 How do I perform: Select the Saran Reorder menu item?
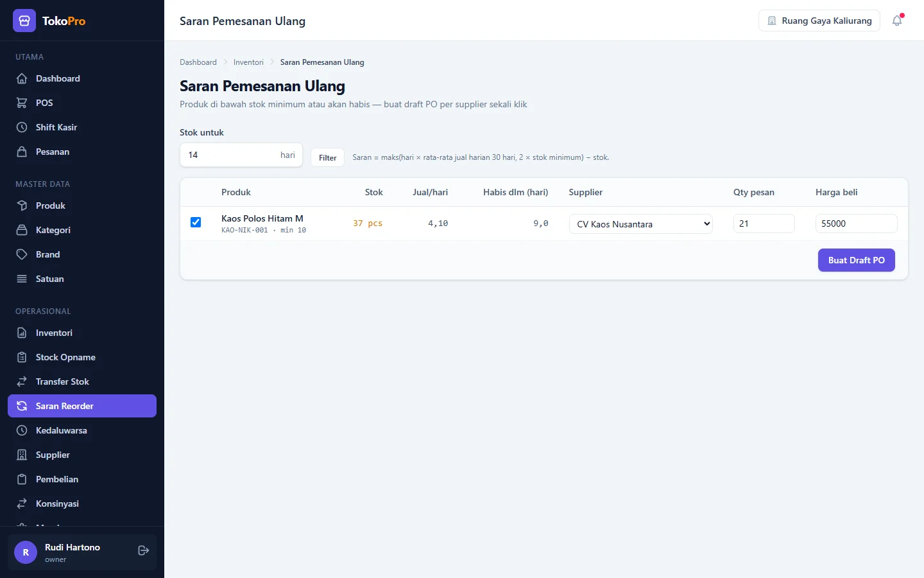click(x=82, y=406)
